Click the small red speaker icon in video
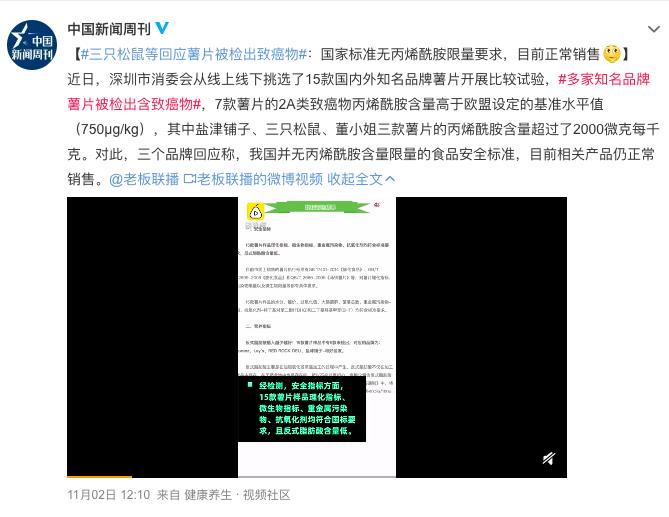The width and height of the screenshot is (669, 517). pyautogui.click(x=377, y=205)
